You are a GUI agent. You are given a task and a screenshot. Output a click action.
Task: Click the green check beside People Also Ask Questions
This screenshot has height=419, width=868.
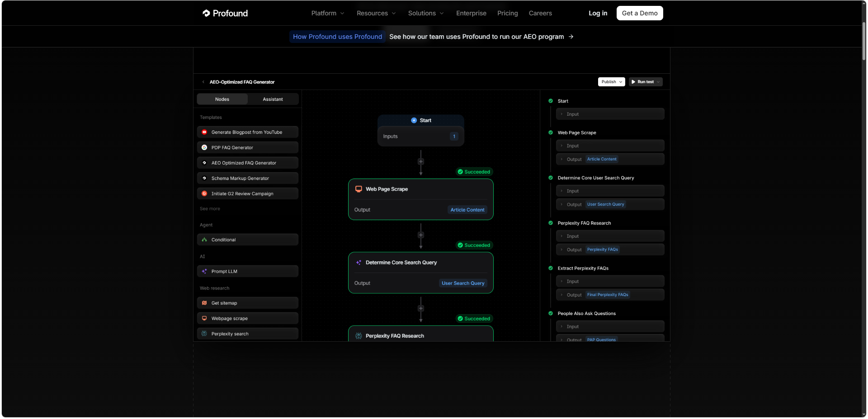coord(551,313)
